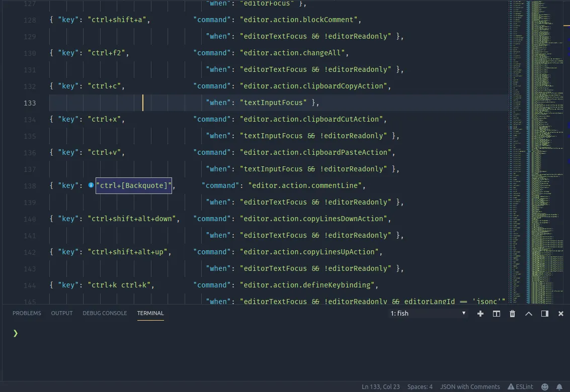Open the Tweet Feedback smiley icon
The width and height of the screenshot is (570, 392).
(545, 386)
